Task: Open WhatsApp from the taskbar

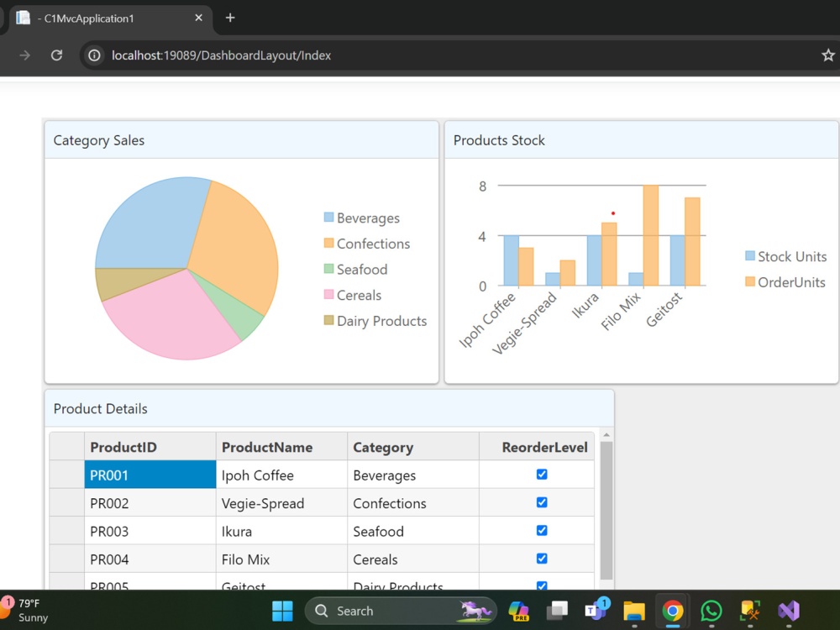Action: point(711,611)
